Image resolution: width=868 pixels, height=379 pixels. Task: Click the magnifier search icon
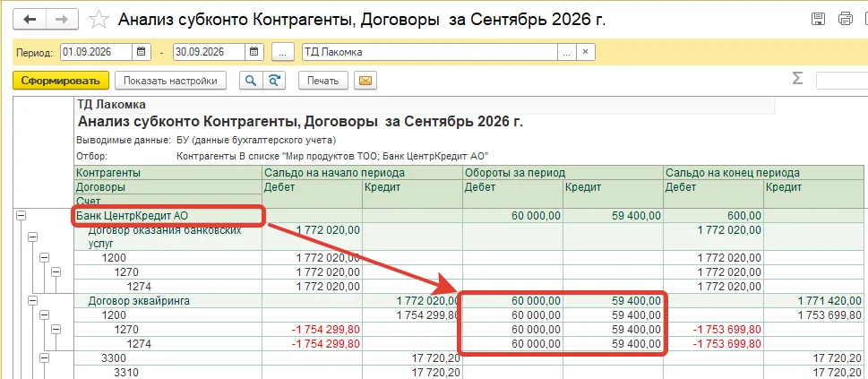point(251,81)
